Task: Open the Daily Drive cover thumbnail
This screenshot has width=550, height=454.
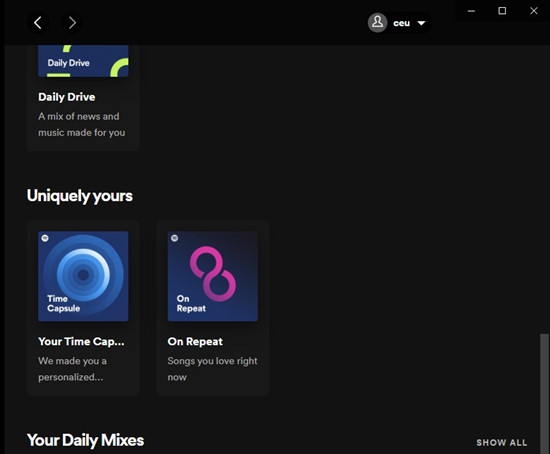Action: click(x=83, y=61)
